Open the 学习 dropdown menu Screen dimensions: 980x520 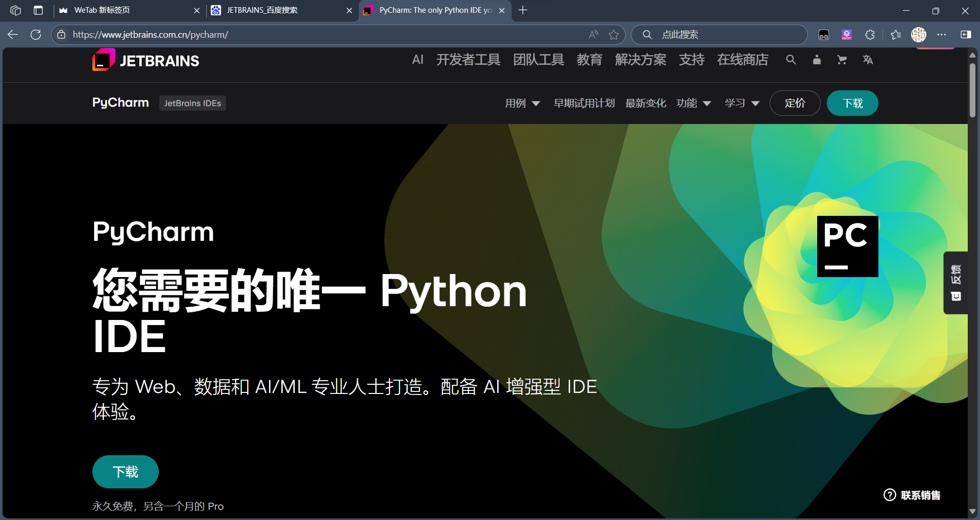(741, 103)
